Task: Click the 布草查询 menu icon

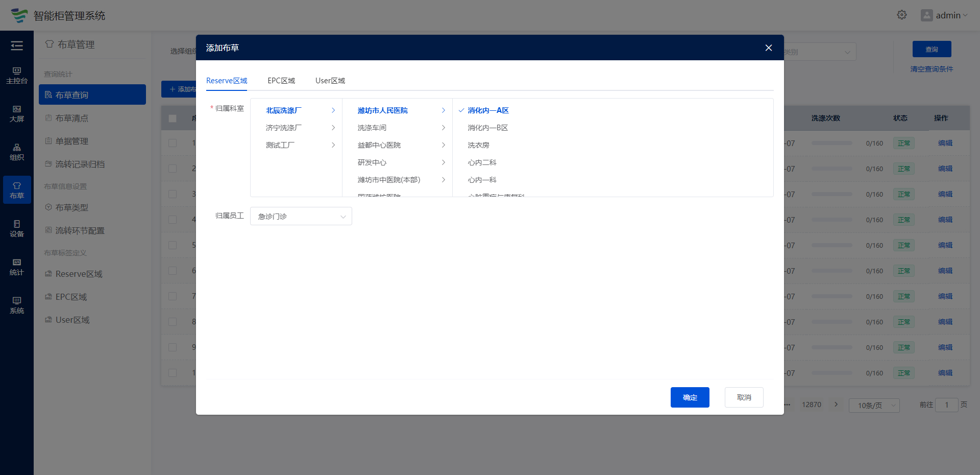Action: (48, 94)
